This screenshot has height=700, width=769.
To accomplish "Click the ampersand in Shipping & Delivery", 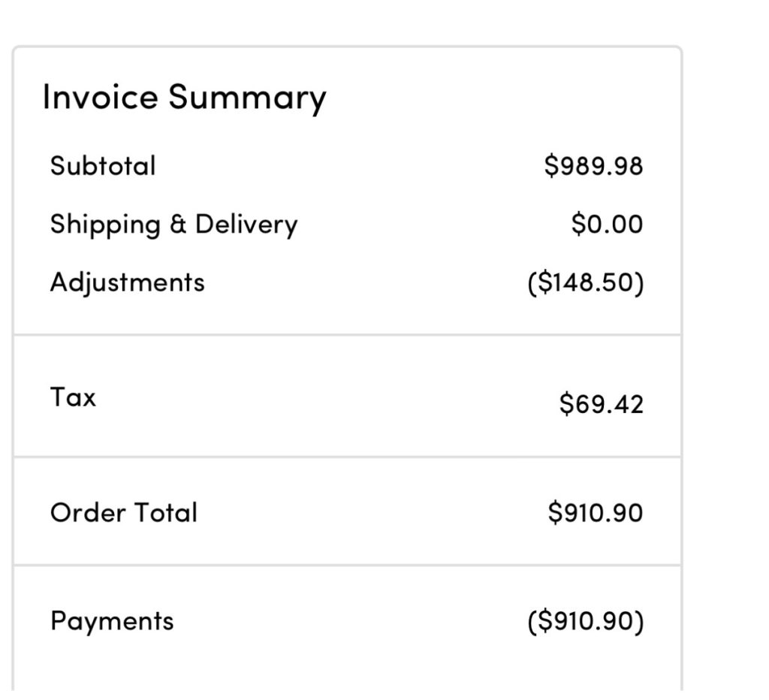I will tap(177, 225).
